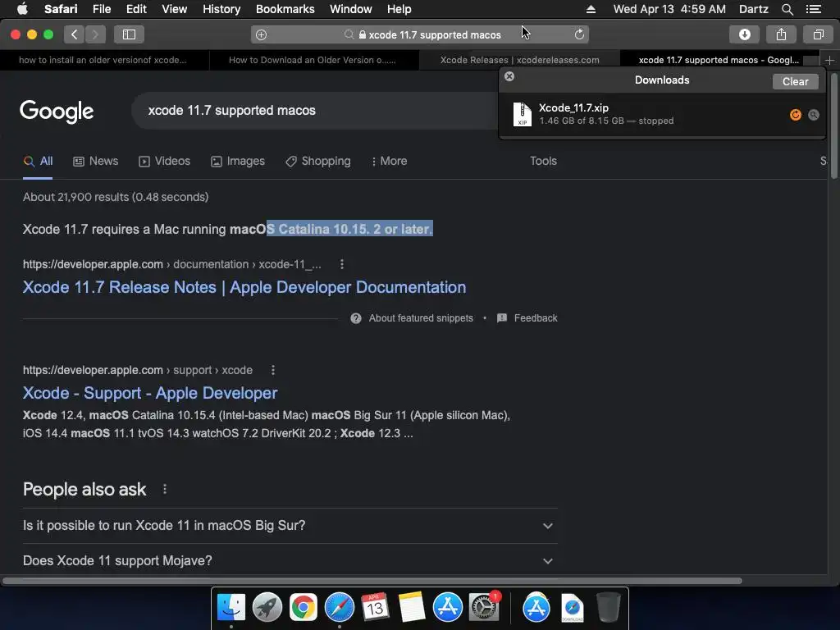This screenshot has height=630, width=840.
Task: Open Spotlight search in menu bar
Action: (787, 9)
